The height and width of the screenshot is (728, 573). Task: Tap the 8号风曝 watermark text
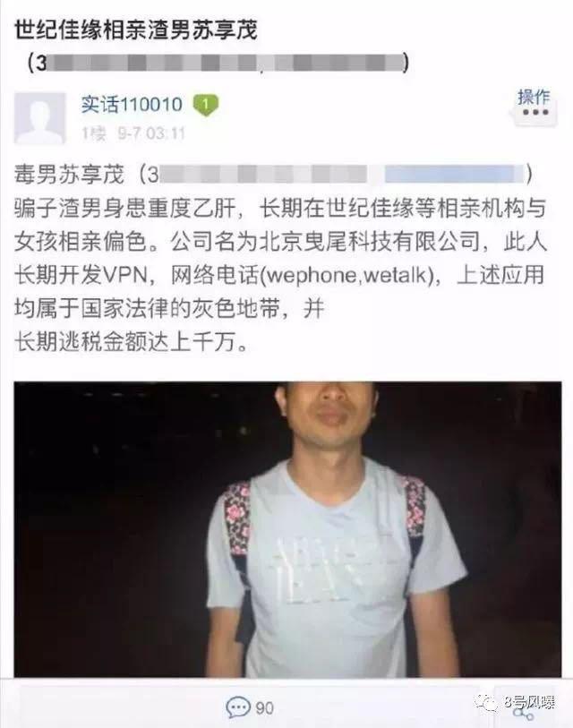[529, 702]
